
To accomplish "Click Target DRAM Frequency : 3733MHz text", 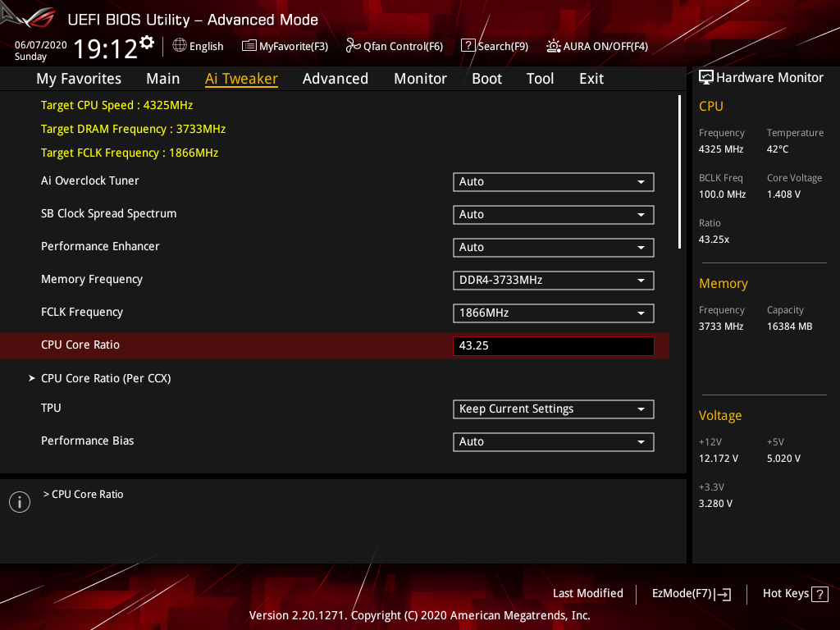I will tap(134, 129).
